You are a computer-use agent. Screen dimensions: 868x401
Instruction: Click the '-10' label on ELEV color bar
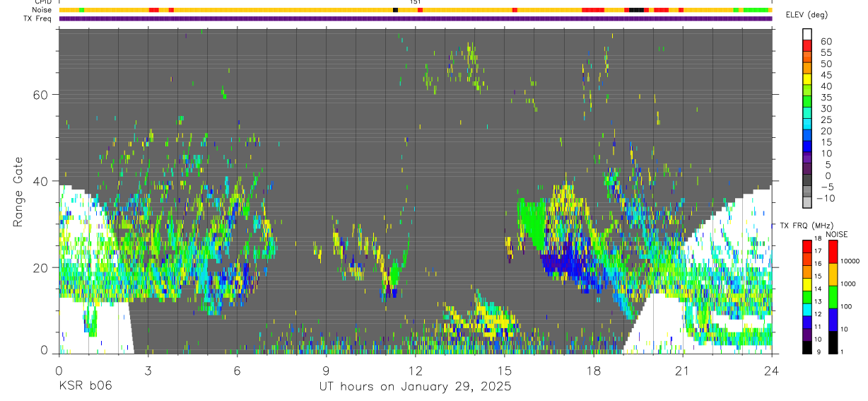point(824,199)
